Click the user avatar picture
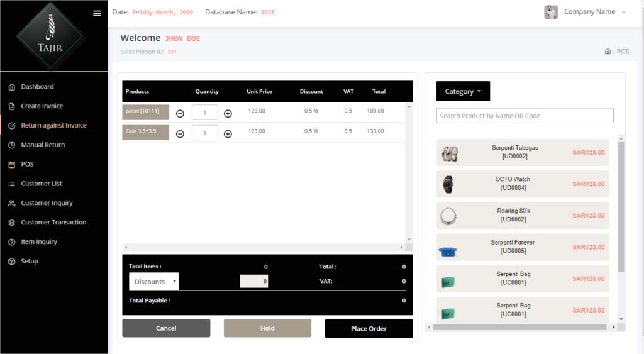 [x=551, y=12]
